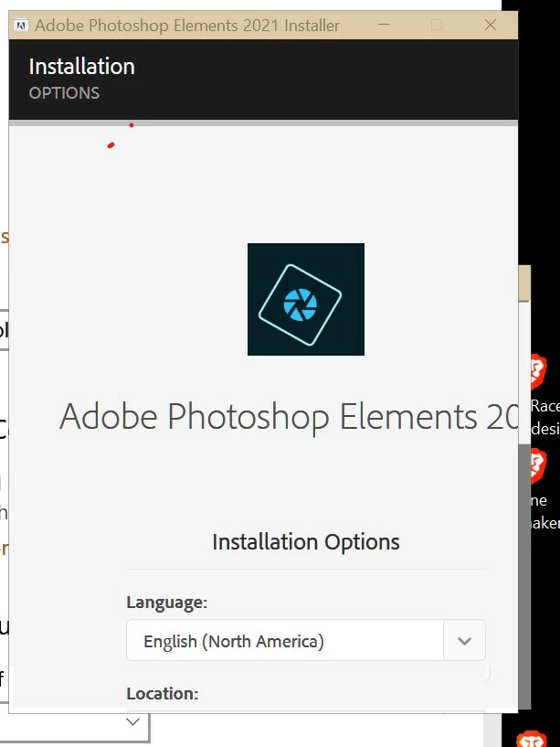Click the Photoshop Elements logo thumbnail
Image resolution: width=560 pixels, height=747 pixels.
[306, 299]
